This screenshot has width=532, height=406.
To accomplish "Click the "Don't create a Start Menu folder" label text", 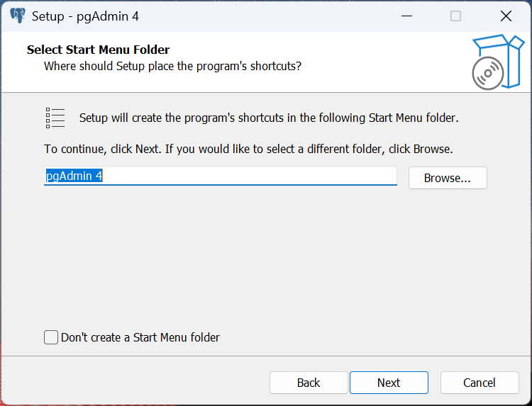I will [x=140, y=337].
